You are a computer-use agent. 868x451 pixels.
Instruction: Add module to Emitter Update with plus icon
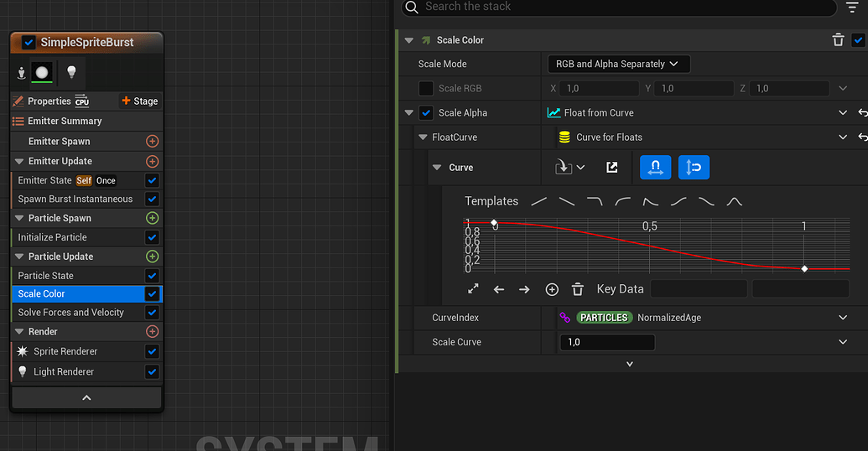click(152, 161)
